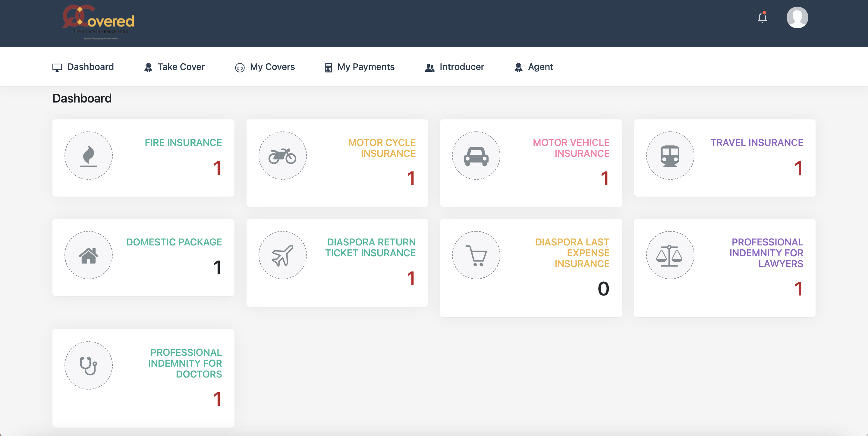Navigate to the Introducer section
868x436 pixels.
454,67
